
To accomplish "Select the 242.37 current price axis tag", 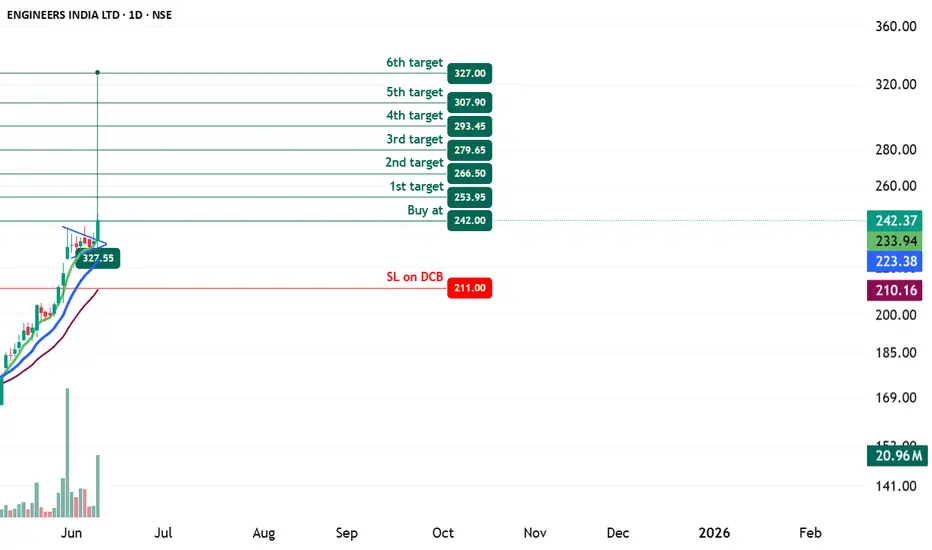I will tap(895, 221).
